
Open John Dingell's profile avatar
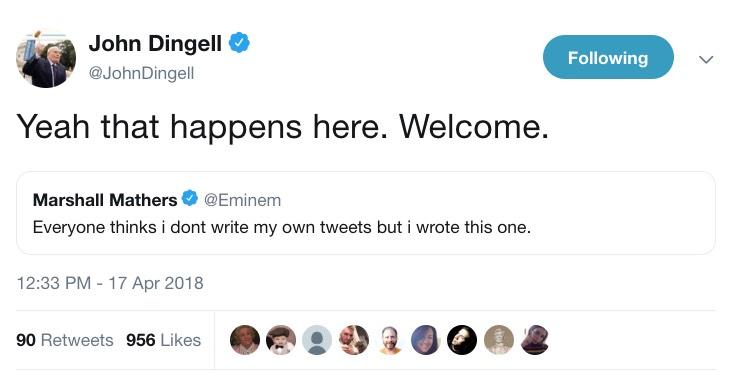pyautogui.click(x=46, y=58)
